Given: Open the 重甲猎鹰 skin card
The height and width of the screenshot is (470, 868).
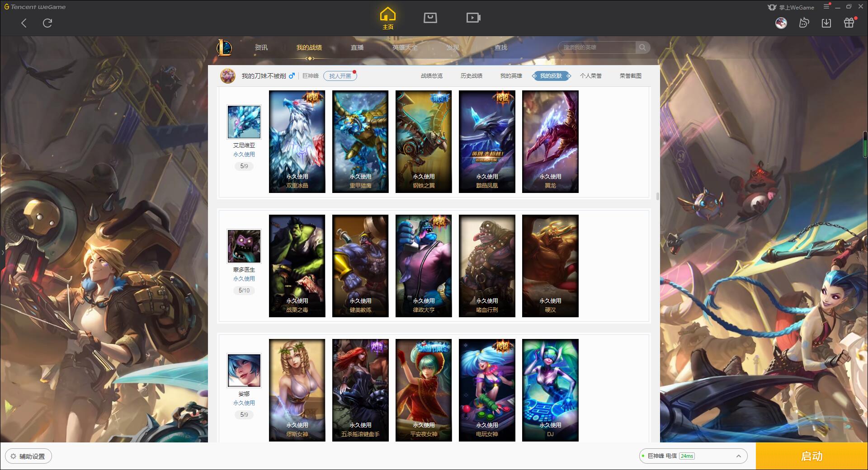Looking at the screenshot, I should [360, 142].
